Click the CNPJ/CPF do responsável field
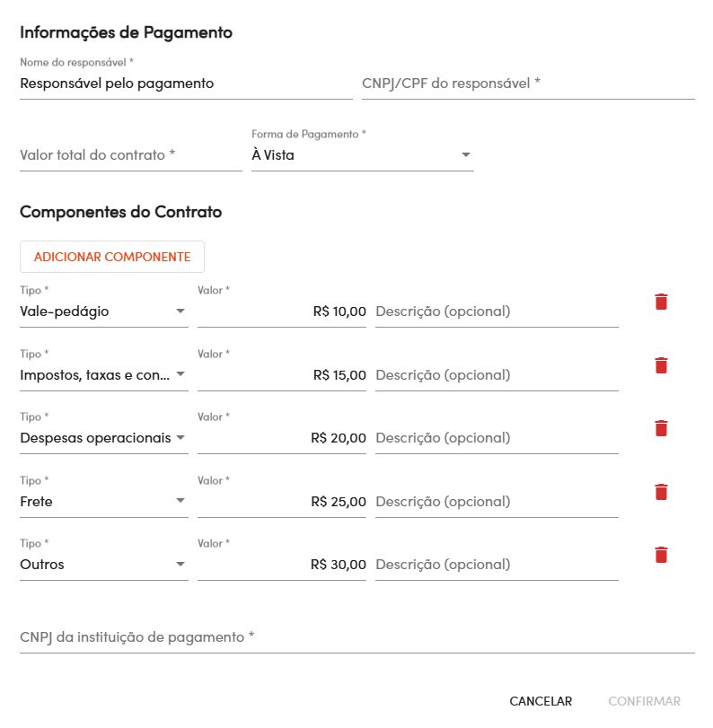The width and height of the screenshot is (713, 728). [x=528, y=83]
